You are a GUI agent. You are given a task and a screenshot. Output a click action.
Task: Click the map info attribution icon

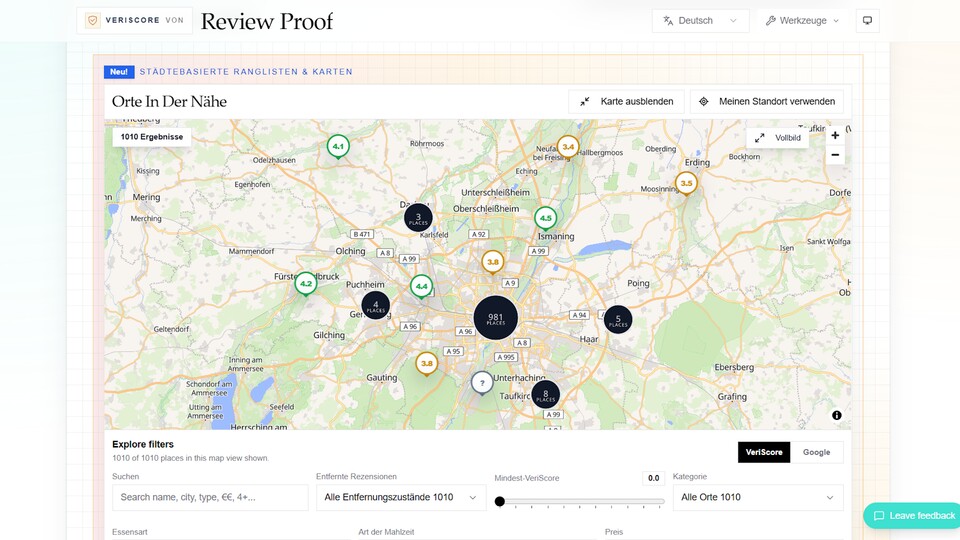pos(836,415)
